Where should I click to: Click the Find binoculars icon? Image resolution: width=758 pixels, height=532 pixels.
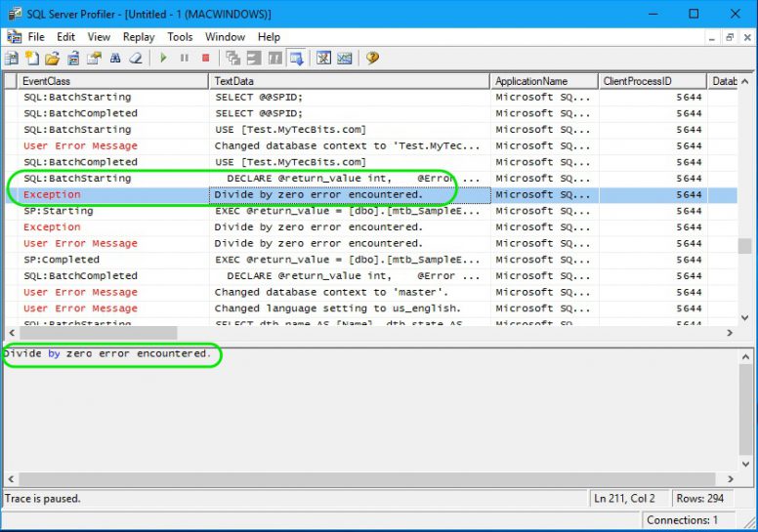(115, 59)
